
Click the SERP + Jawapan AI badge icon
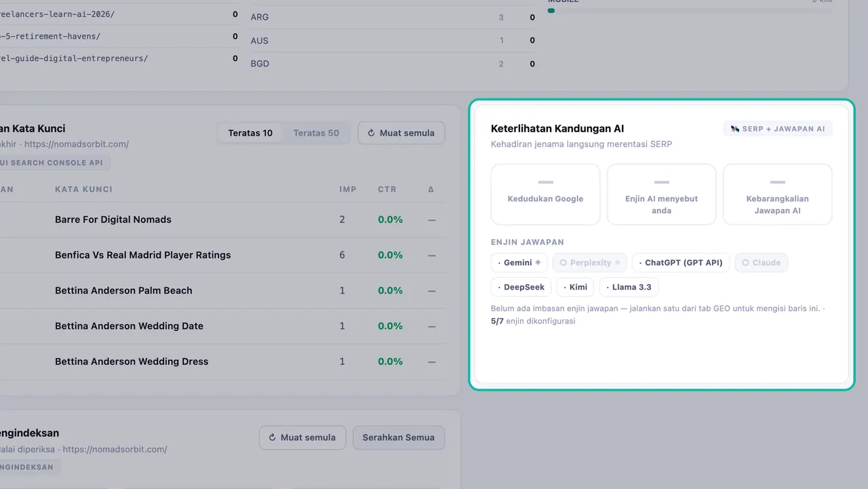click(x=735, y=129)
